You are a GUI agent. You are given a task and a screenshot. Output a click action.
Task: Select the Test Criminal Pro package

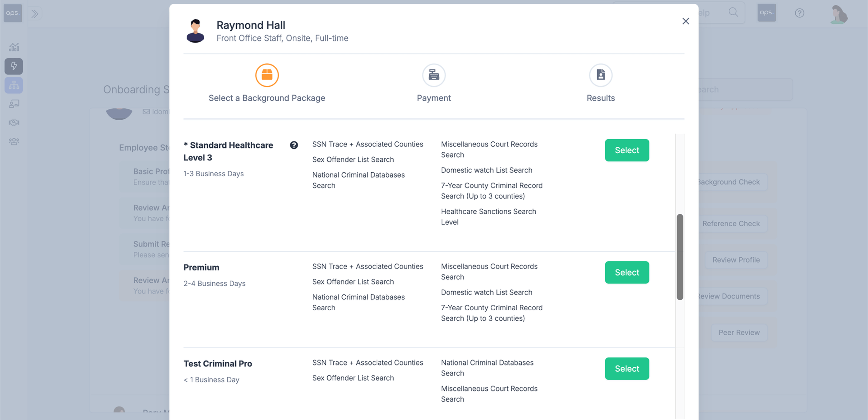627,369
